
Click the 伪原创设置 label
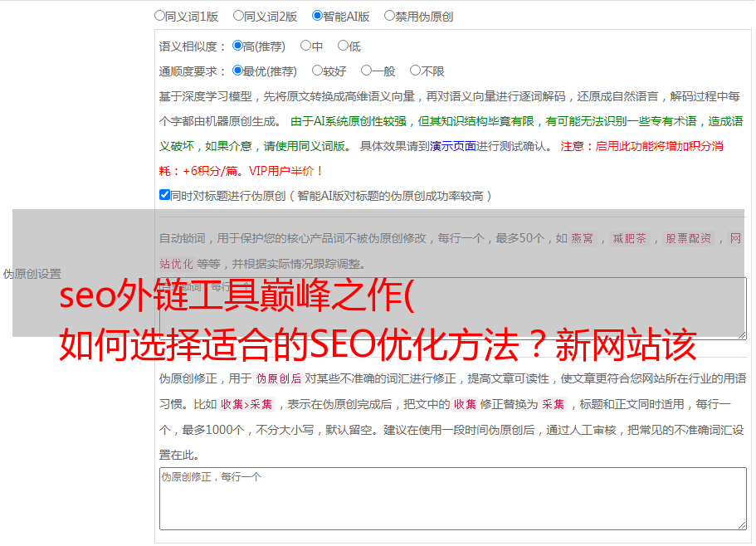[32, 274]
